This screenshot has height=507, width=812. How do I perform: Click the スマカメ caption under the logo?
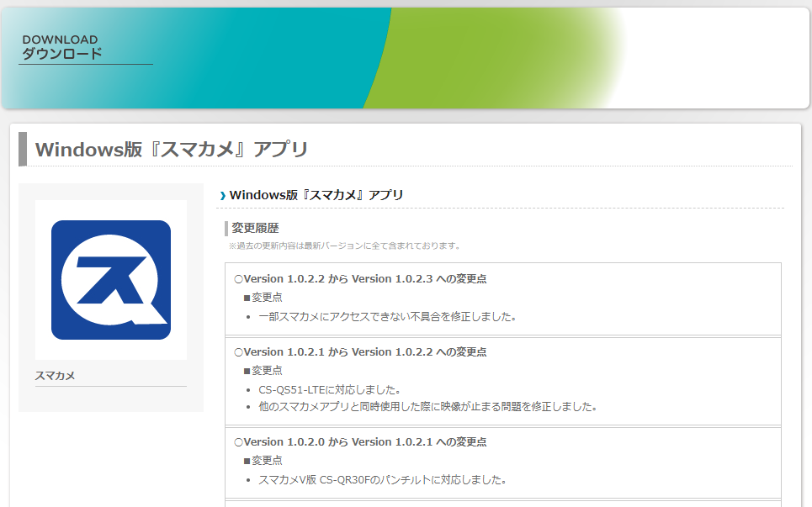click(55, 376)
